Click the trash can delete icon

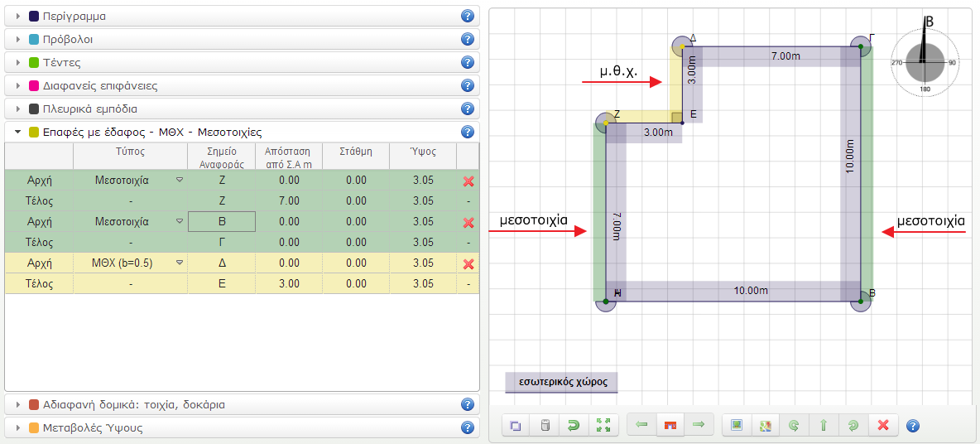coord(545,425)
